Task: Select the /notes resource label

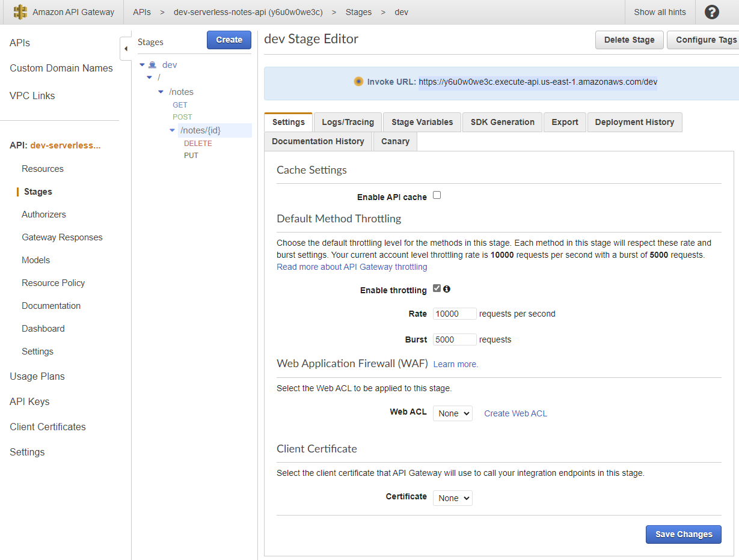Action: 181,92
